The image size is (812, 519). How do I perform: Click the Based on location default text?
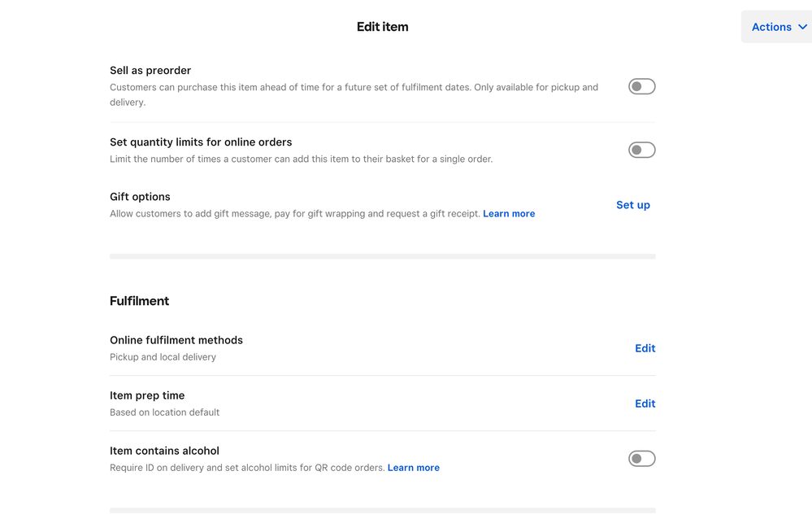[x=164, y=412]
